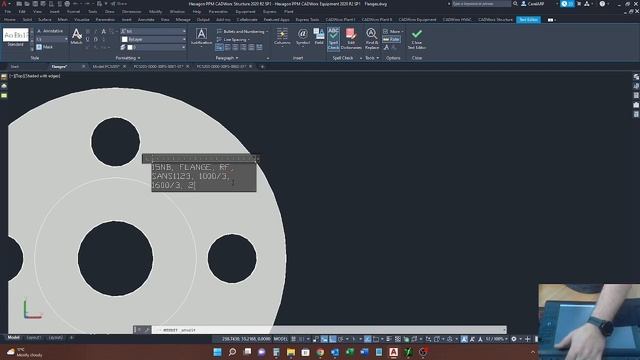Click the Mask background button
Image resolution: width=640 pixels, height=360 pixels.
[x=45, y=47]
